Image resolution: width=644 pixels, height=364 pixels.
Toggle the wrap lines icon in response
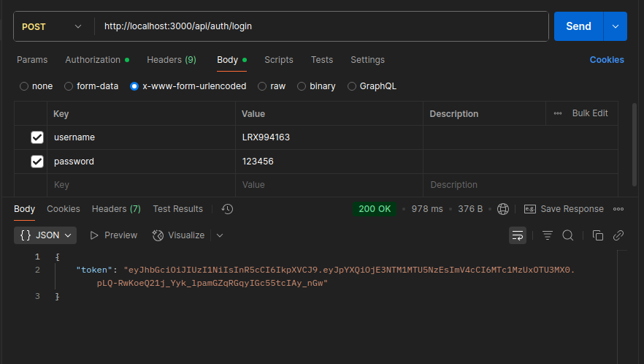coord(518,235)
